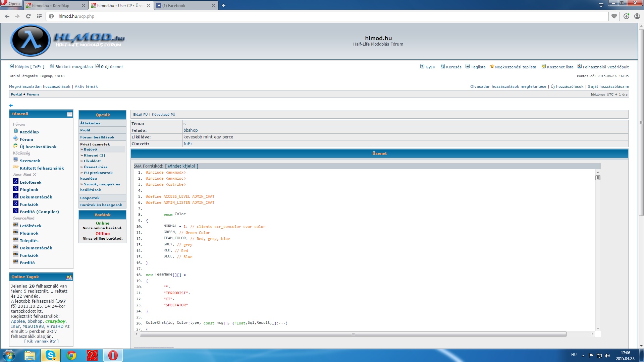Viewport: 644px width, 362px height.
Task: Open Chrome from taskbar
Action: 71,355
